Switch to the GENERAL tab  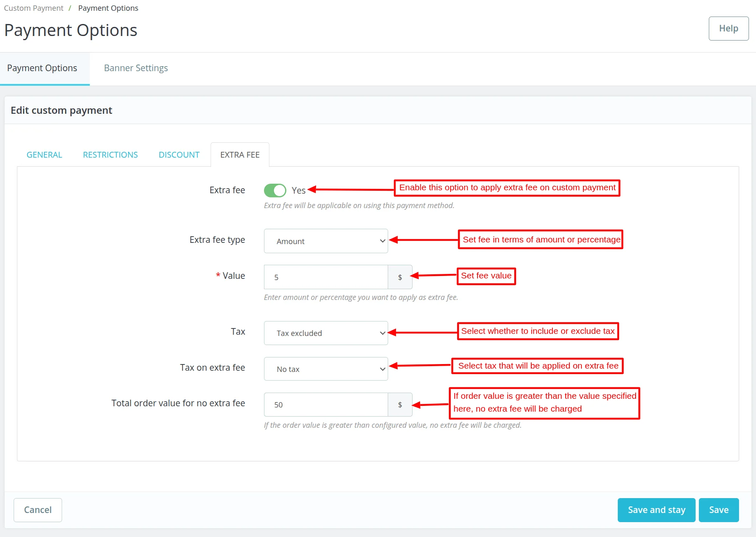44,155
